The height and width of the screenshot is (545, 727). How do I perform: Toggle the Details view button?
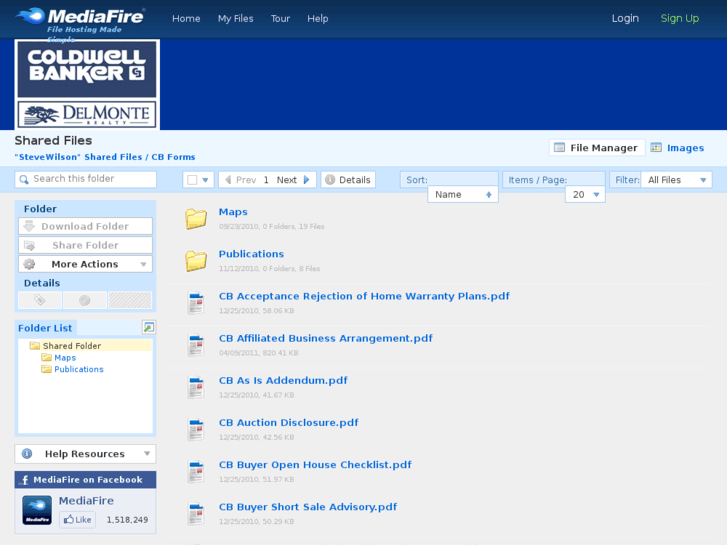(x=348, y=180)
